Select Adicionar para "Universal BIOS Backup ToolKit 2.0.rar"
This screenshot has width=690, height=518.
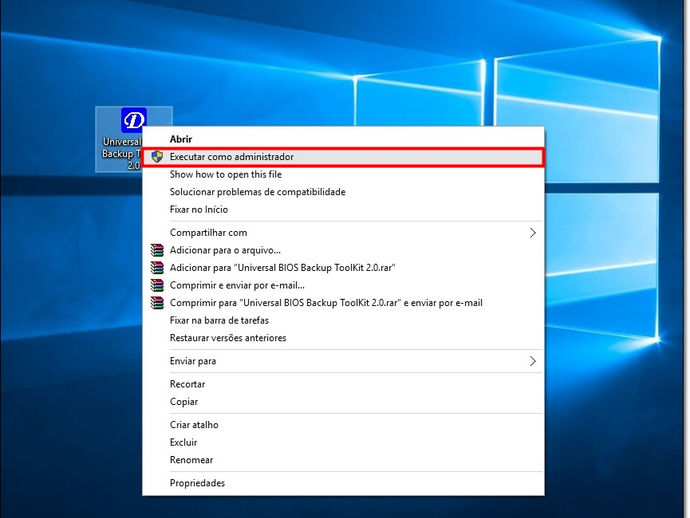point(343,268)
